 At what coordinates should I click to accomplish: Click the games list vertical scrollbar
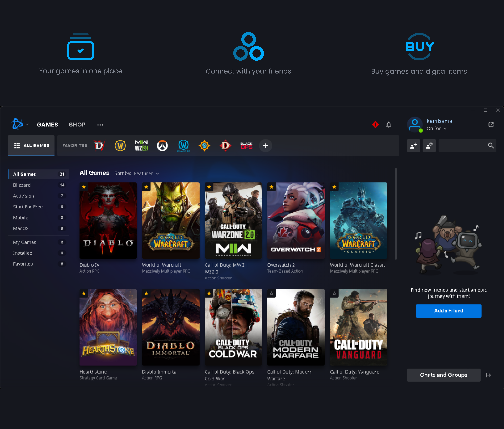396,214
